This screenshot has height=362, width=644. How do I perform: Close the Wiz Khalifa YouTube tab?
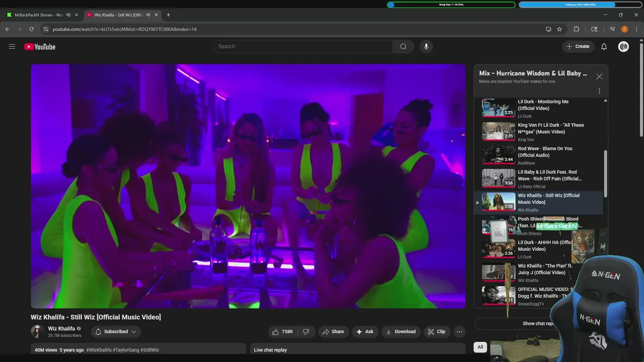click(x=156, y=15)
